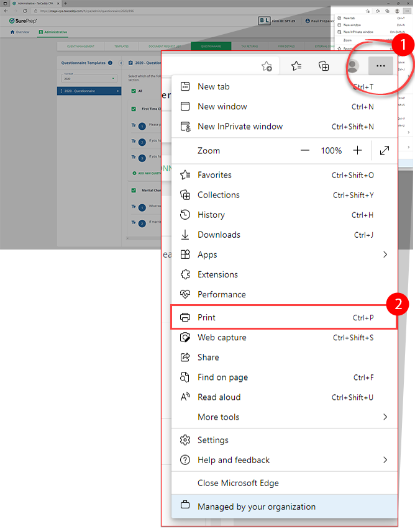Open the Document Request List tab
Viewport: 415px width, 532px height.
point(165,46)
